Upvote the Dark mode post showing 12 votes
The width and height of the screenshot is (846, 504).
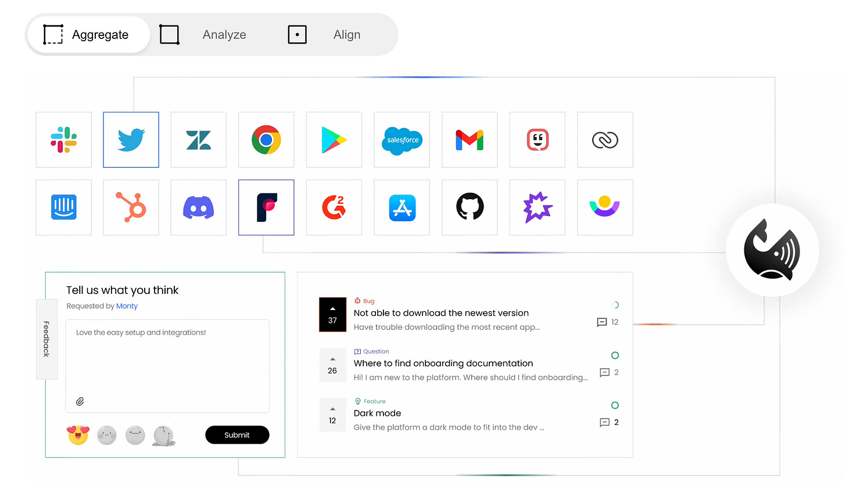[x=332, y=415]
